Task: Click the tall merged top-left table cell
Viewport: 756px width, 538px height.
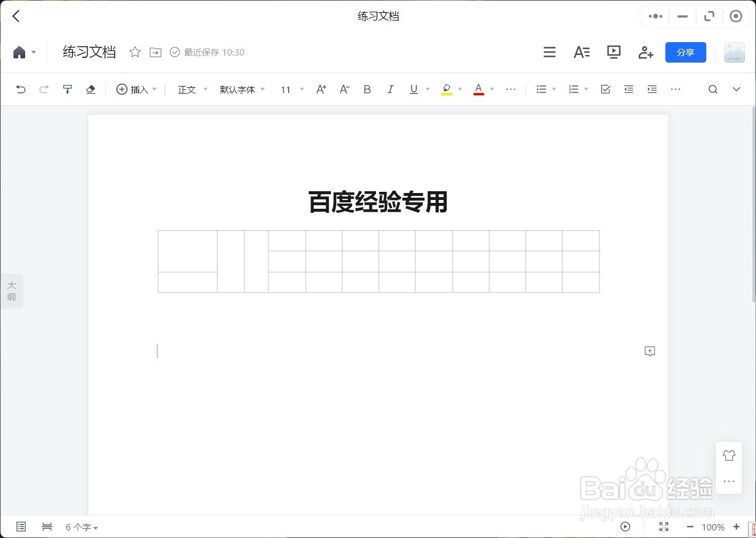Action: click(x=188, y=251)
